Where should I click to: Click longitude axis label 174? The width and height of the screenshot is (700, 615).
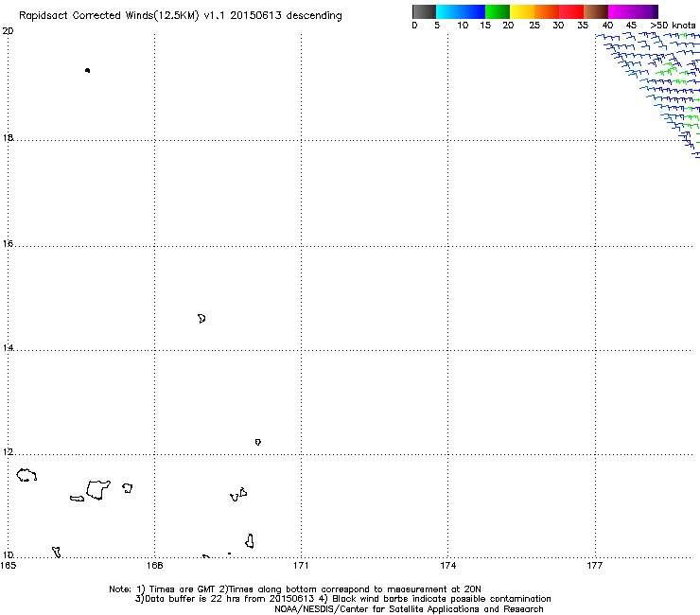click(x=447, y=566)
